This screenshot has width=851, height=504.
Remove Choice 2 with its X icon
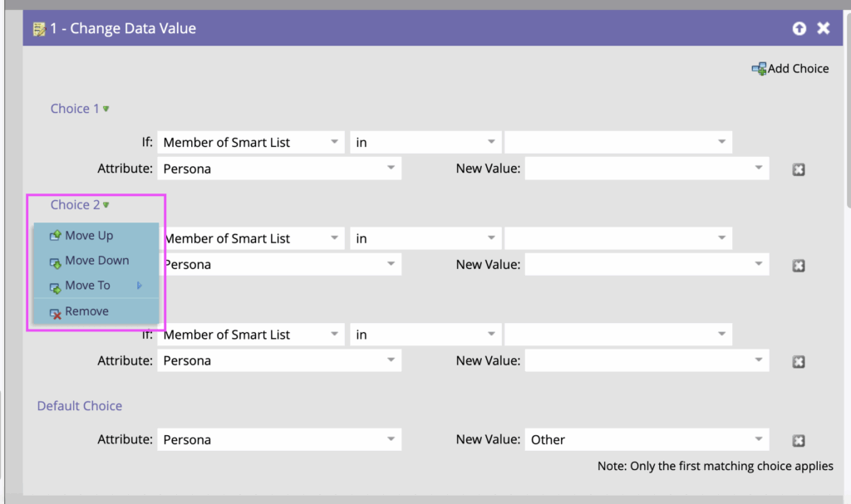798,266
